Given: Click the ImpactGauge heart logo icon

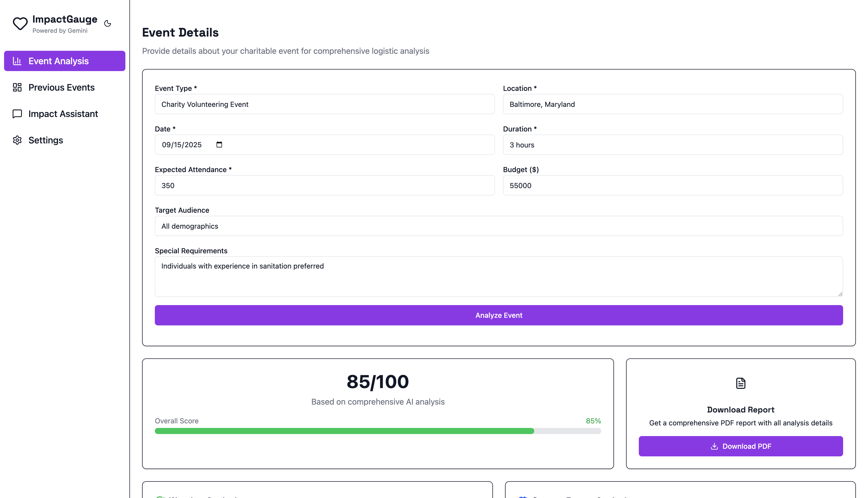Looking at the screenshot, I should 20,24.
